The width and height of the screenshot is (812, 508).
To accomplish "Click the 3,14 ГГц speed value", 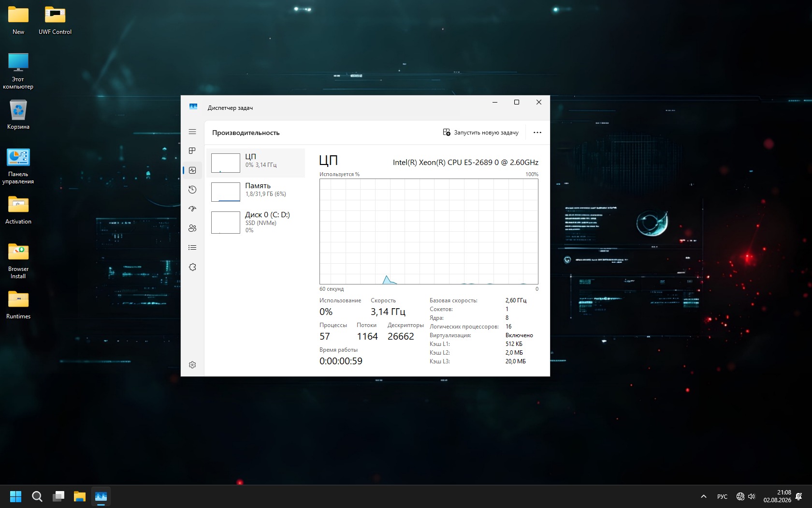I will click(x=388, y=312).
